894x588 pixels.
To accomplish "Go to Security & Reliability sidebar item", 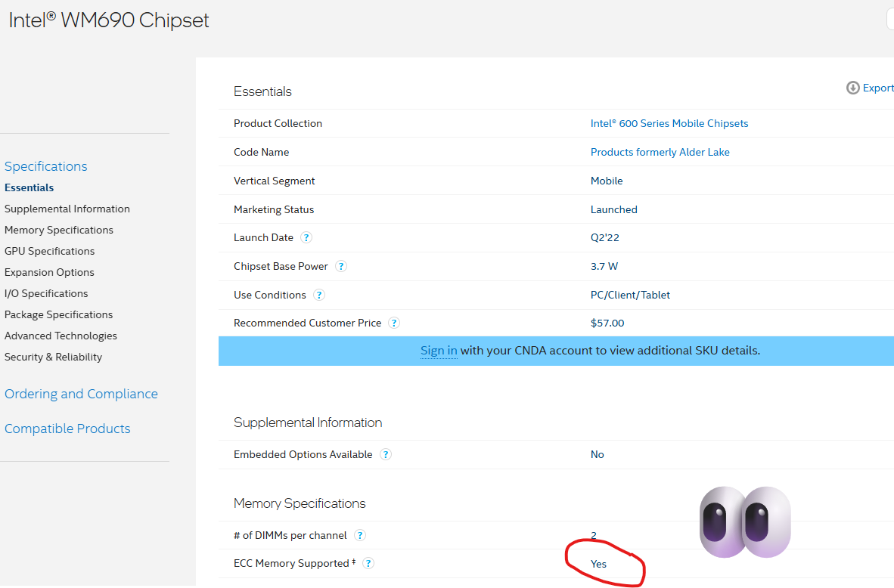I will click(x=53, y=357).
